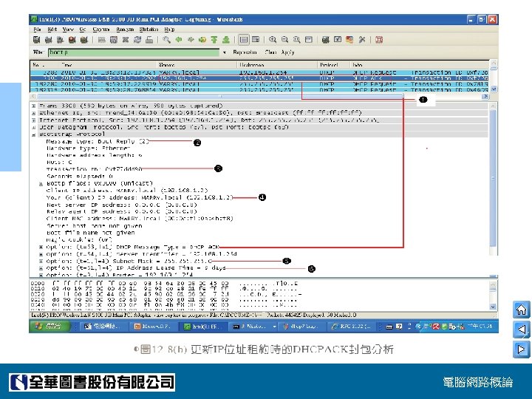Click the Coloring Rules toolbar icon

tap(349, 40)
